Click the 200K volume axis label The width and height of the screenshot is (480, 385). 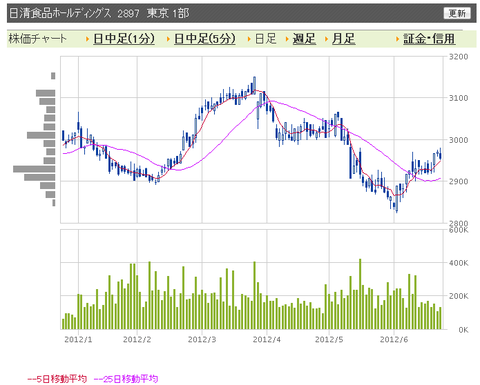(459, 296)
